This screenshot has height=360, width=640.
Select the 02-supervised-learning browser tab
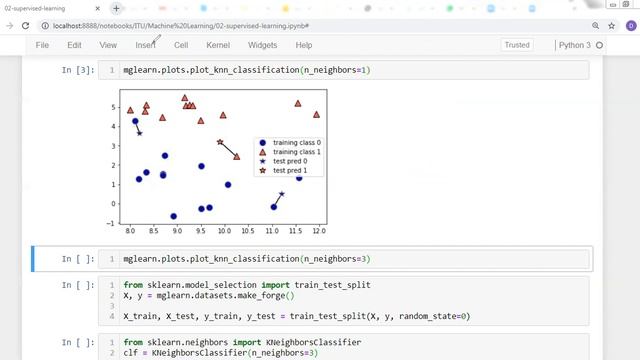coord(52,8)
